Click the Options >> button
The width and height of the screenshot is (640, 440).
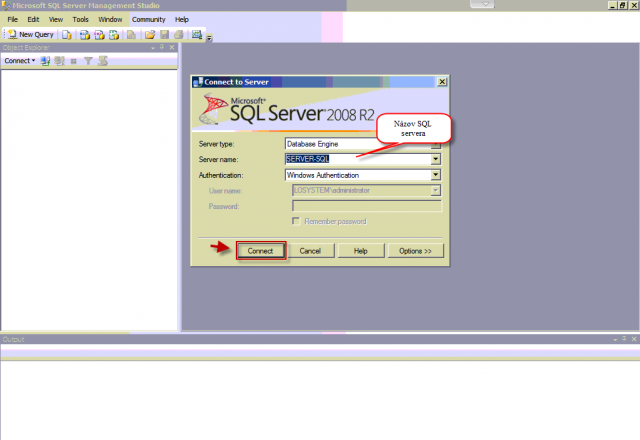[415, 251]
